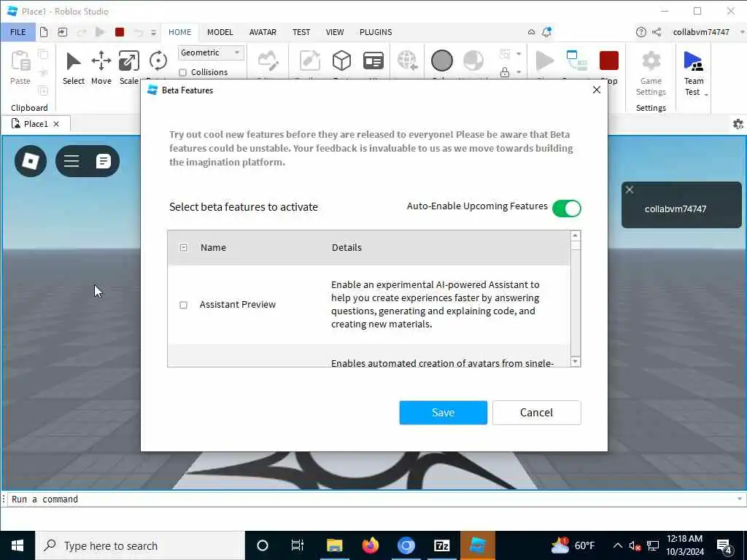Check the Assistant Preview checkbox

[x=183, y=305]
